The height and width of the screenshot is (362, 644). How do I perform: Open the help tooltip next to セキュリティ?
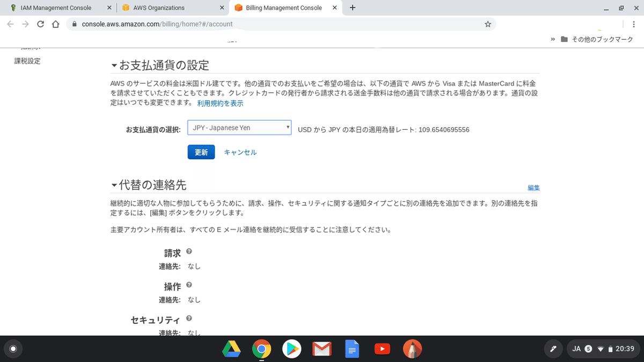coord(188,319)
